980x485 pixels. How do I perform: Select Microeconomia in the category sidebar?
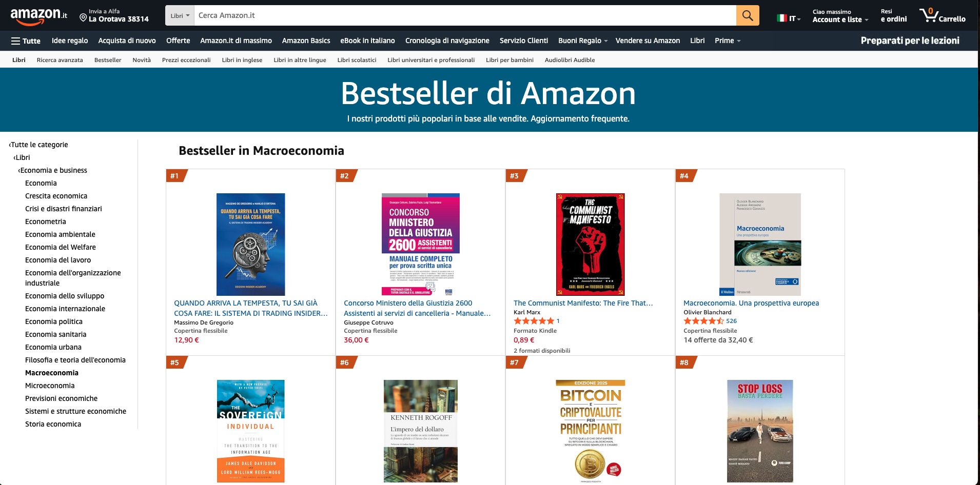tap(50, 386)
